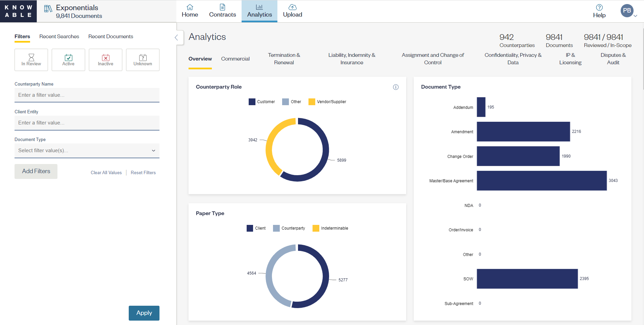The height and width of the screenshot is (325, 644).
Task: Go to the Contracts section icon
Action: pyautogui.click(x=222, y=7)
